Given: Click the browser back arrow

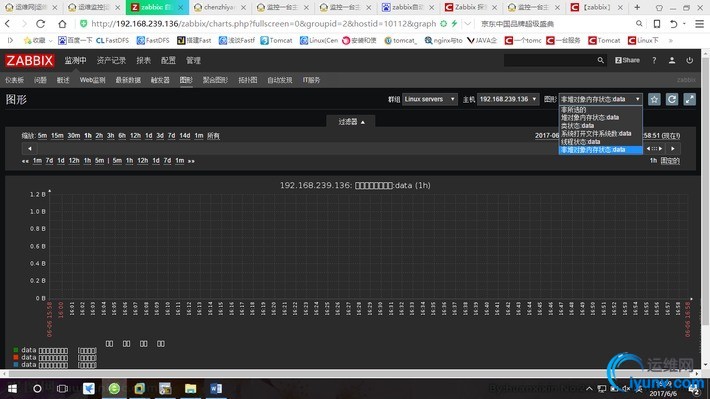Looking at the screenshot, I should tap(8, 24).
